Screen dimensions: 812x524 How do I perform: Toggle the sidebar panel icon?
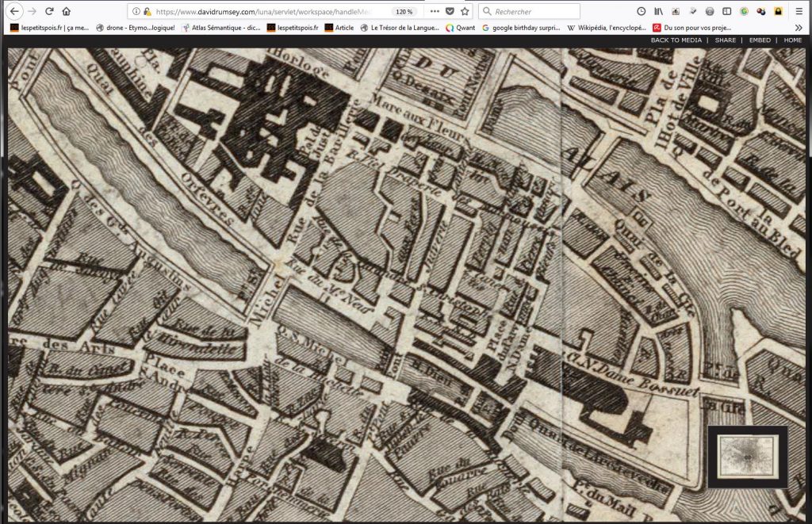pos(727,12)
